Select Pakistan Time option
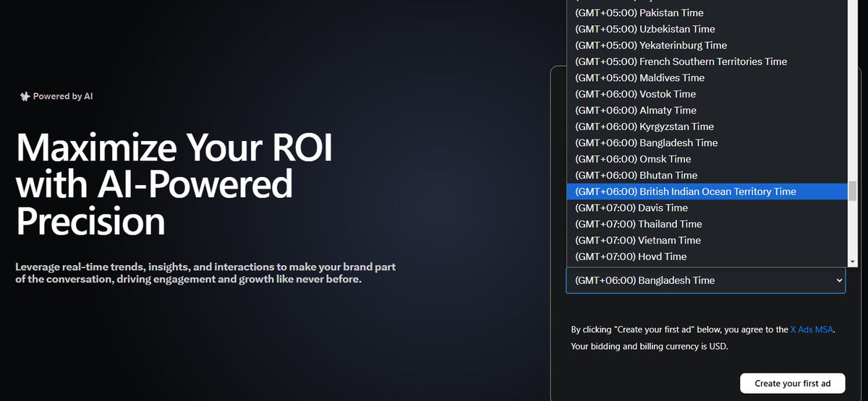Image resolution: width=868 pixels, height=401 pixels. pyautogui.click(x=707, y=13)
